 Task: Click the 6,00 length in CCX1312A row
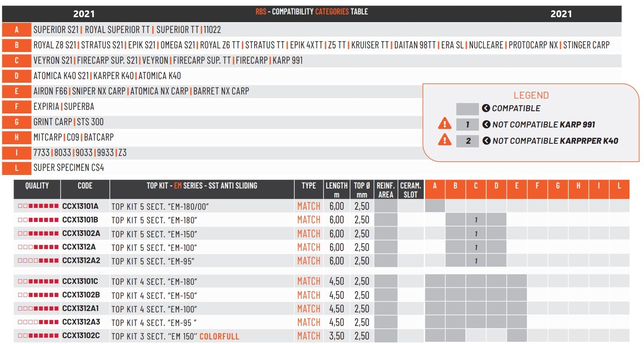(336, 248)
